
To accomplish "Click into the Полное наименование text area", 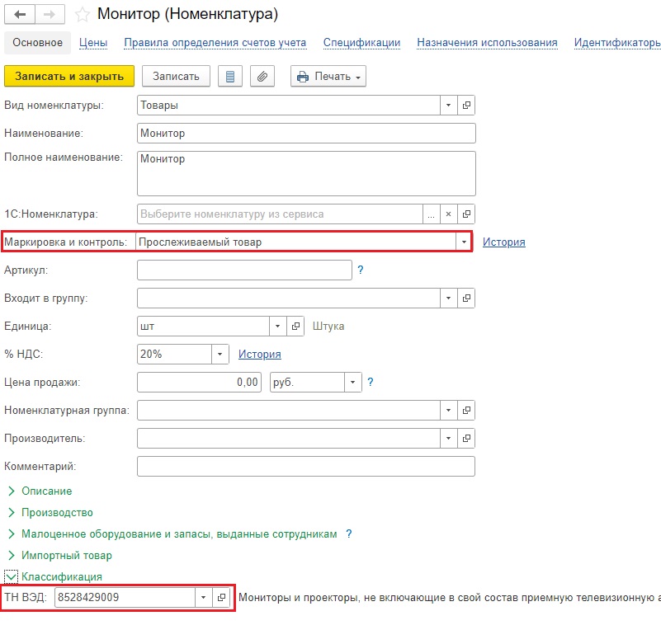I will [x=306, y=173].
